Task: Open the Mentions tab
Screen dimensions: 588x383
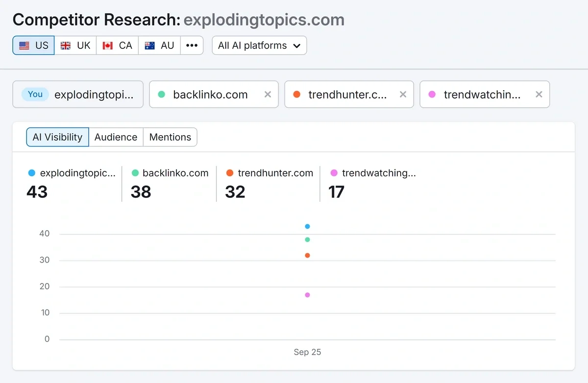Action: click(x=170, y=137)
